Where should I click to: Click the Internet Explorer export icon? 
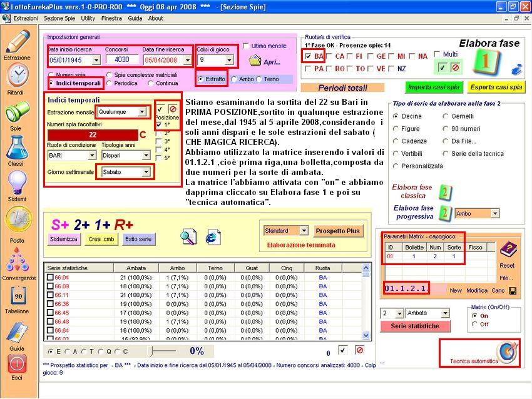click(x=213, y=237)
